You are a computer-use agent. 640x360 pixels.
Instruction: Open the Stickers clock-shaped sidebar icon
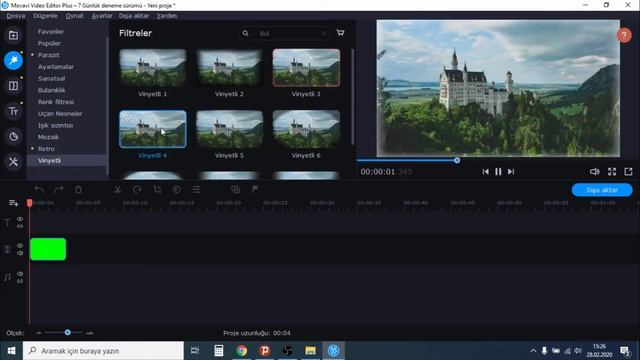click(x=13, y=136)
